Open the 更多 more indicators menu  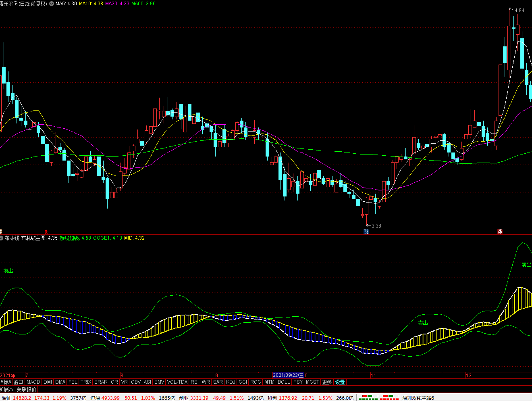click(x=327, y=382)
